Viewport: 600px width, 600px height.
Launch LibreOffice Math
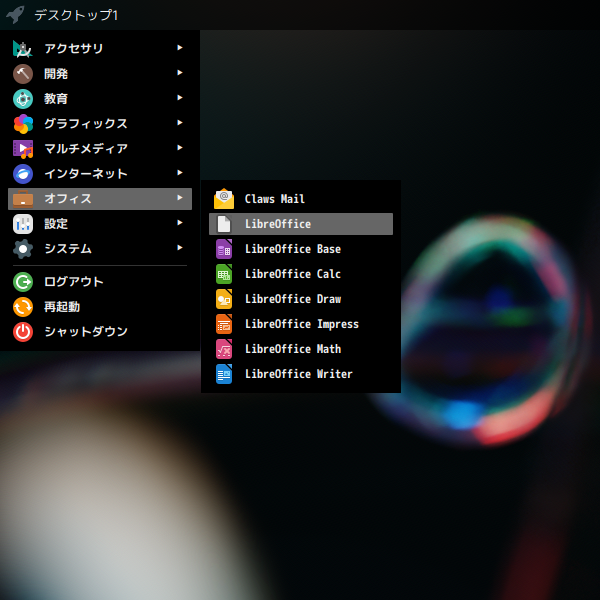pyautogui.click(x=301, y=349)
